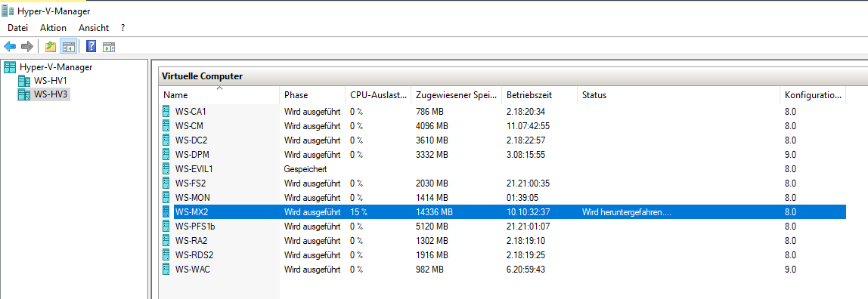Image resolution: width=868 pixels, height=299 pixels.
Task: Select the WS-RDS2 virtual machine name
Action: tap(194, 254)
